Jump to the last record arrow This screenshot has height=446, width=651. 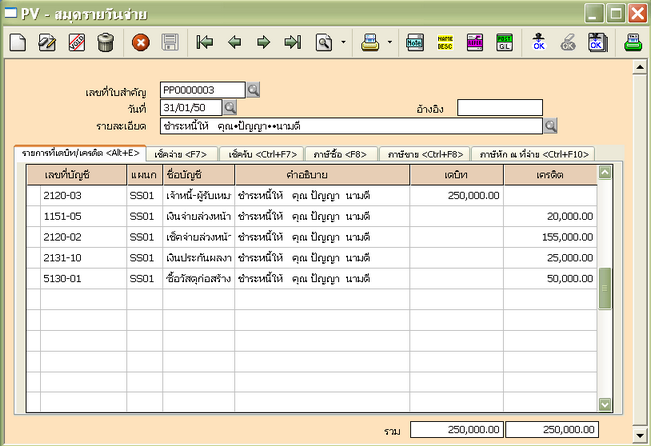(293, 42)
